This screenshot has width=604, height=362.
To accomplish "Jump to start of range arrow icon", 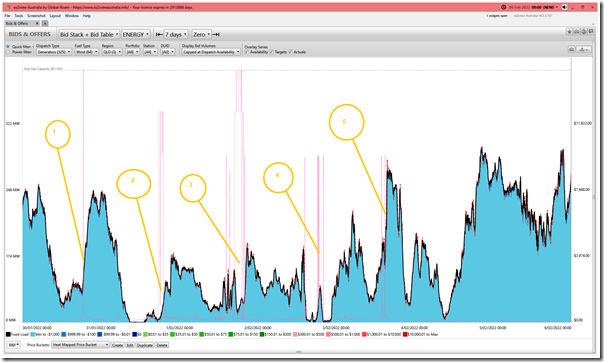I will pyautogui.click(x=159, y=34).
